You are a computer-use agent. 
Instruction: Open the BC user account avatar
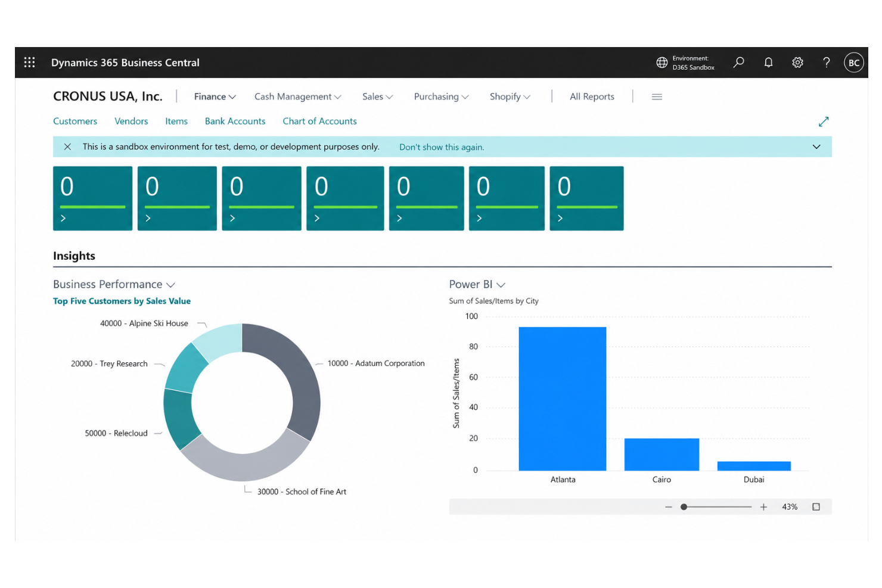click(x=853, y=63)
